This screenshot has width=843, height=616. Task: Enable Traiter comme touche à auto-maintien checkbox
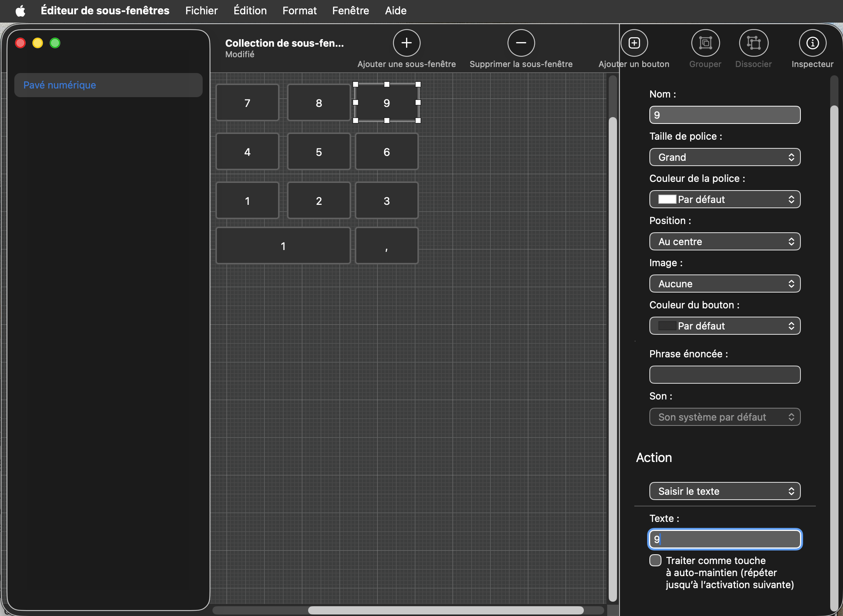point(655,560)
